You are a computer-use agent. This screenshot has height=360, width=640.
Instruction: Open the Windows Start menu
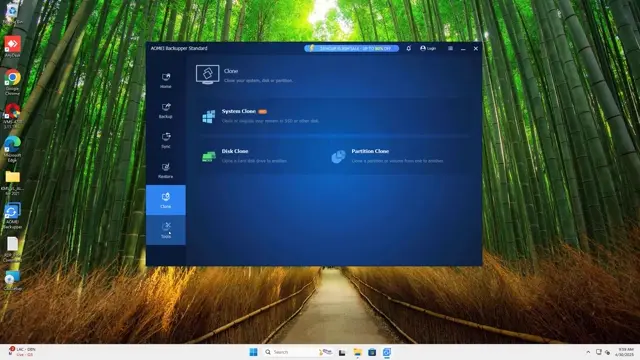(x=253, y=352)
